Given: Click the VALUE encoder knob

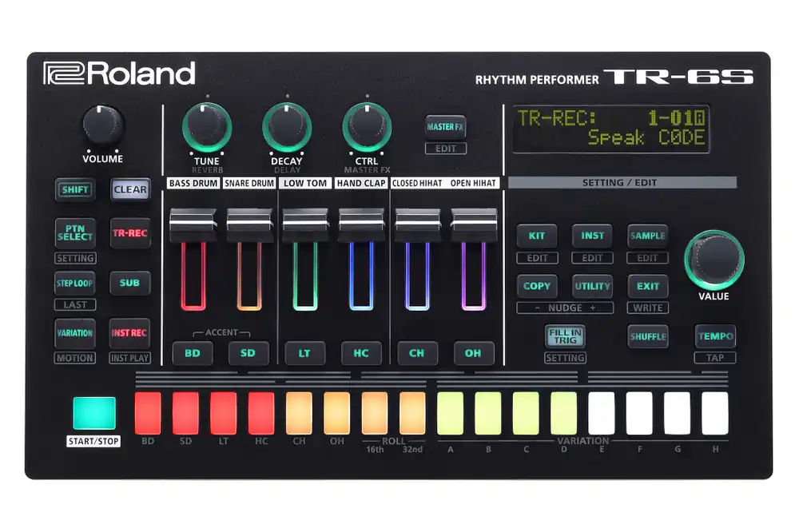Looking at the screenshot, I should (x=714, y=260).
